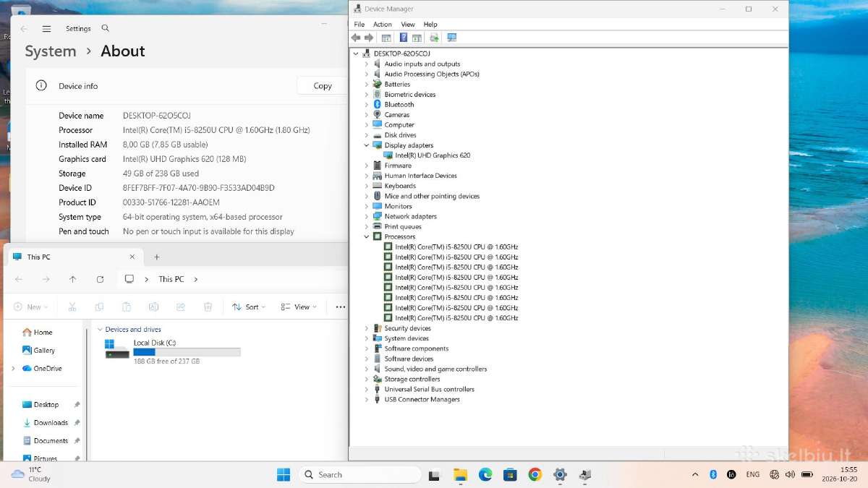Click the Up arrow in File Explorer
Screen dimensions: 868x488
tap(72, 279)
